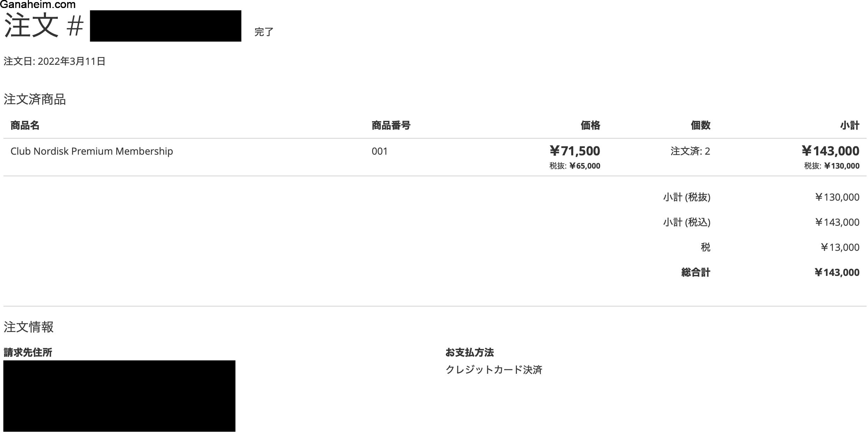Click the ¥71,500 unit price
The width and height of the screenshot is (868, 441).
click(x=575, y=151)
